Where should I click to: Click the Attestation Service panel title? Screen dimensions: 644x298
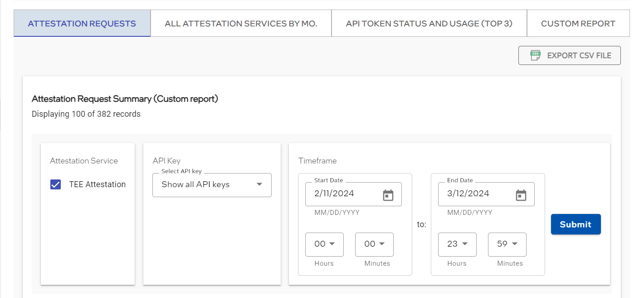coord(84,161)
